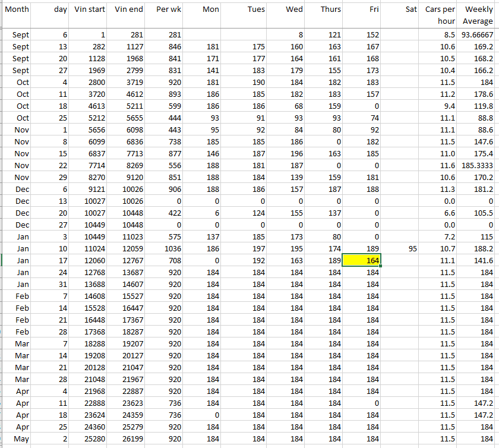499x448 pixels.
Task: Select the Wed cell showing 68
Action: 286,106
